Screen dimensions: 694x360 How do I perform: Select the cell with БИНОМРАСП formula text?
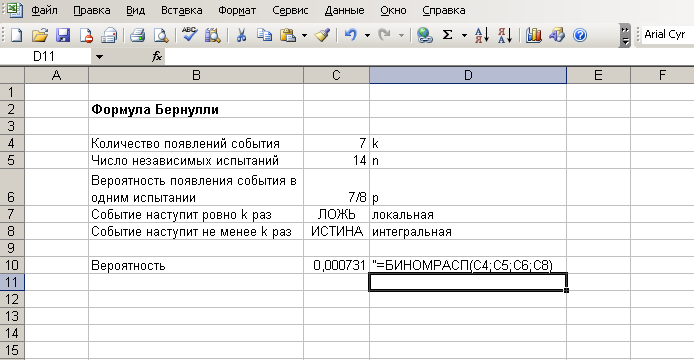[x=468, y=265]
